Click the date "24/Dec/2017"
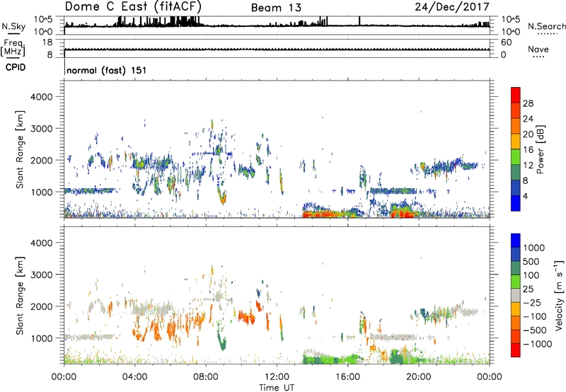 point(452,6)
